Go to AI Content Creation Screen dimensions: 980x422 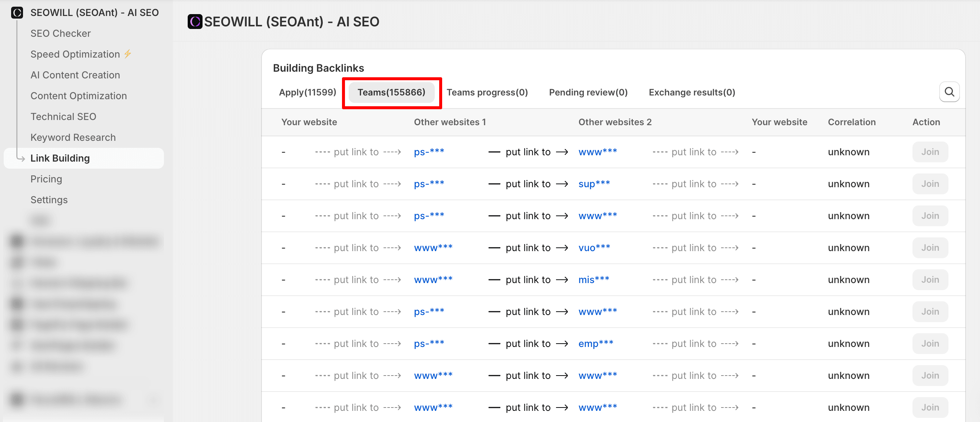(75, 75)
